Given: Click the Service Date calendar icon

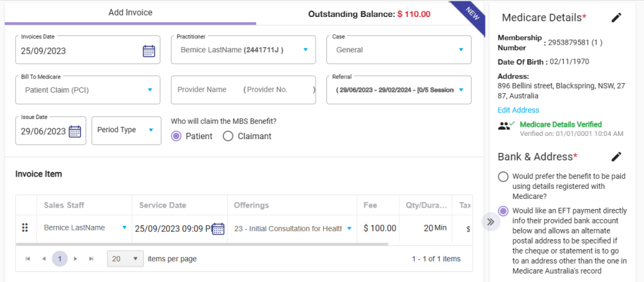Looking at the screenshot, I should 218,228.
